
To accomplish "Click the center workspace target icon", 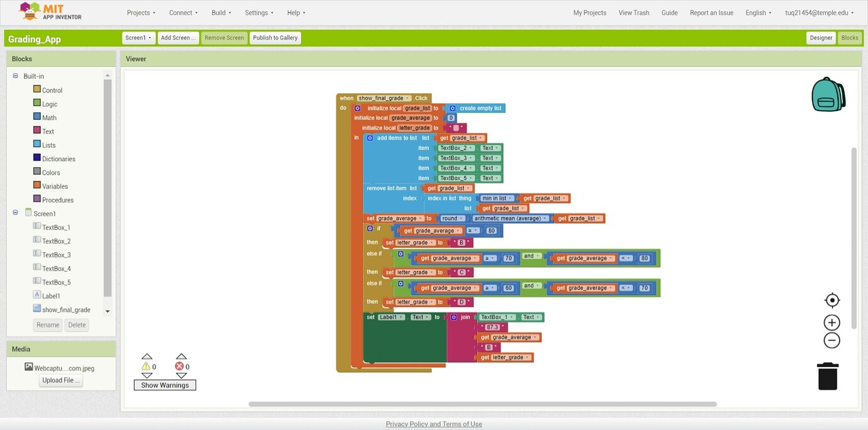I will point(832,300).
